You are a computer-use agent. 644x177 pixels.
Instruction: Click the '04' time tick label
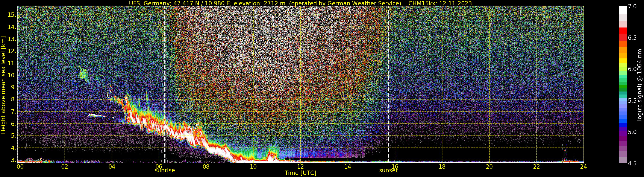112,166
